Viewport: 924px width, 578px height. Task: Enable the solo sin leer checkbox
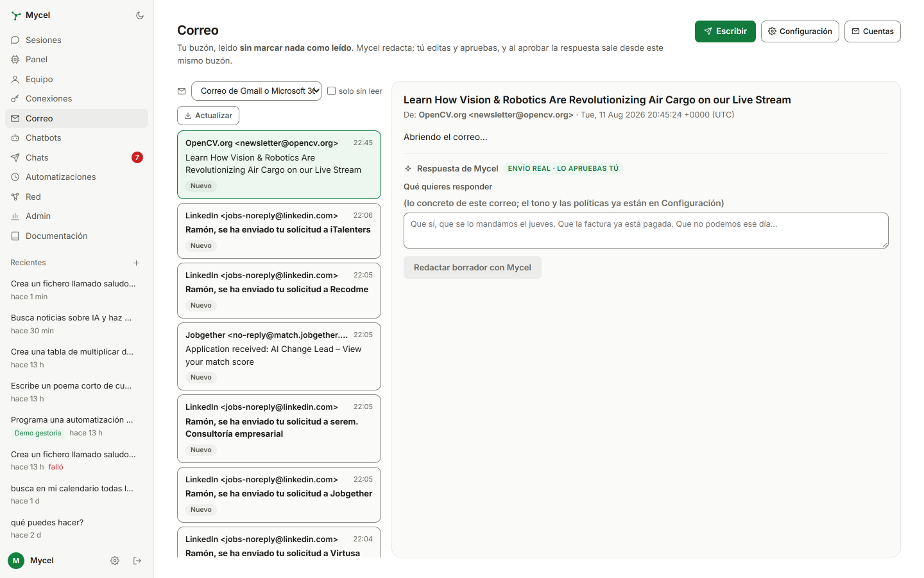tap(332, 91)
